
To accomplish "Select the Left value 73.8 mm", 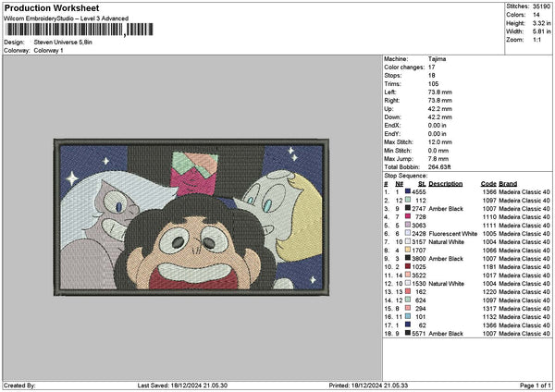I will click(440, 92).
